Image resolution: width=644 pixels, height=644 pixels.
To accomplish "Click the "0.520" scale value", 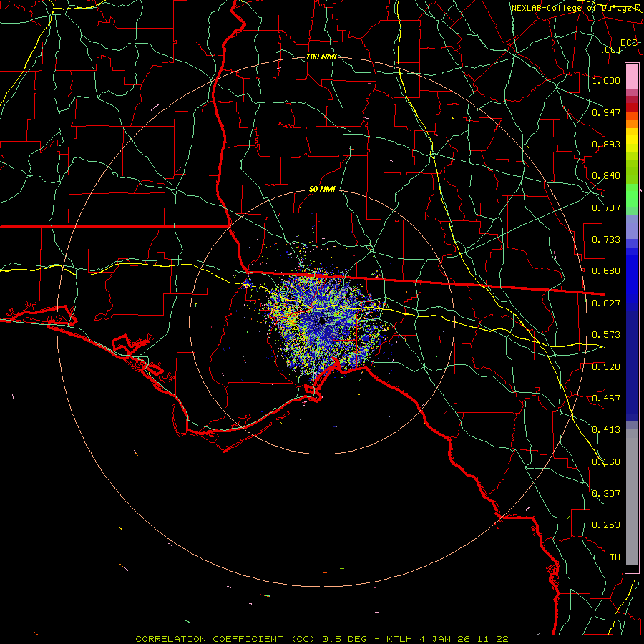I will coord(606,367).
